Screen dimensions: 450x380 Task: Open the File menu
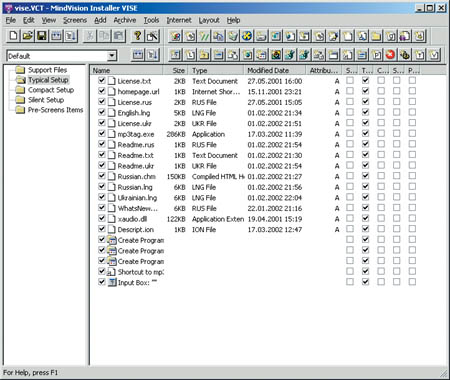[11, 20]
